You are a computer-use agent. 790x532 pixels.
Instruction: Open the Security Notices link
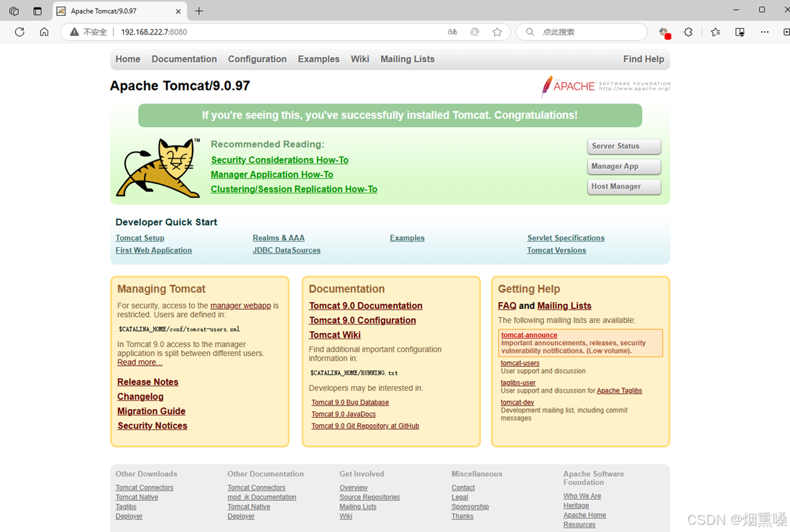click(x=152, y=426)
